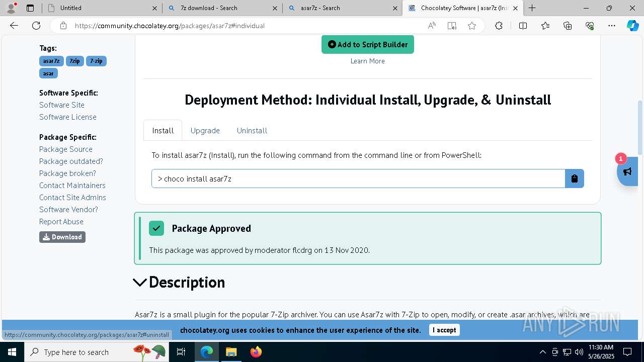Open Contact Site Admins link
Viewport: 644px width, 362px height.
(x=72, y=197)
